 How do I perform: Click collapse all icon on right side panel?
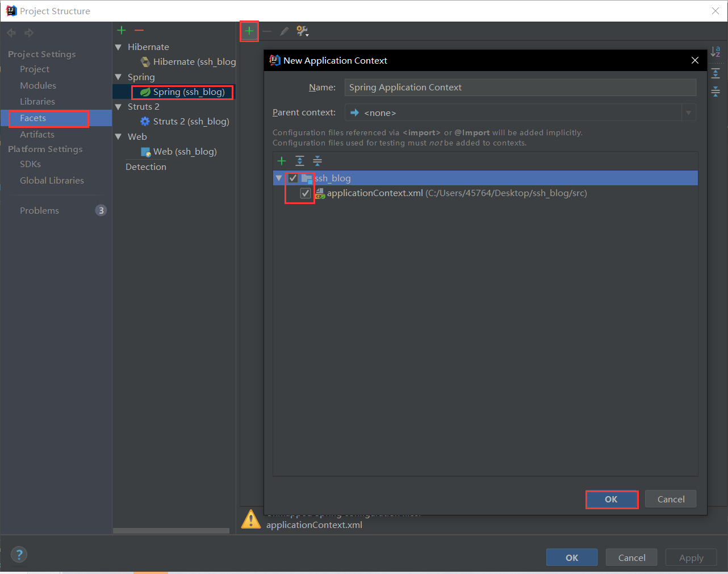[716, 91]
